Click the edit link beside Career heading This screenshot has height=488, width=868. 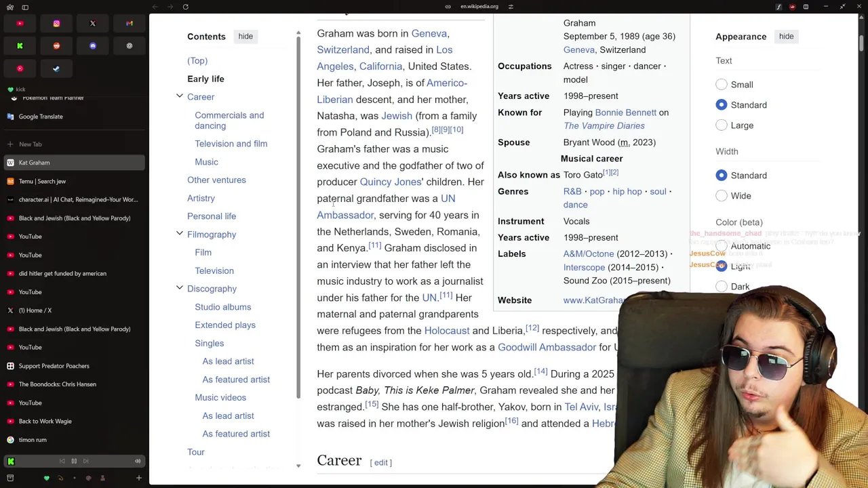tap(381, 462)
